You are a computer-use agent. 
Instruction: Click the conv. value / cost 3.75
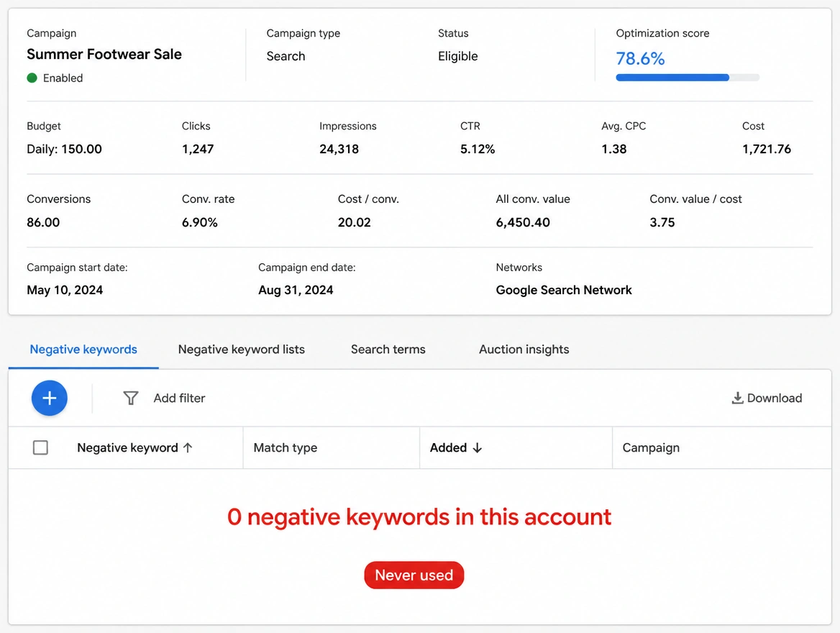662,222
